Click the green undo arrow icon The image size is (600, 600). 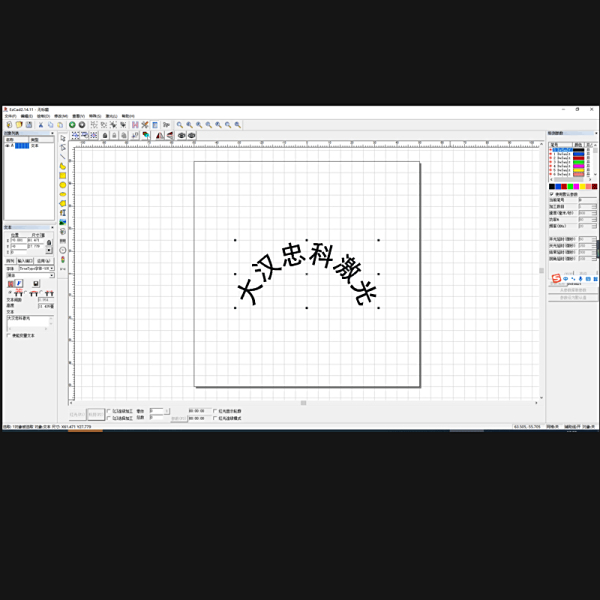[73, 125]
